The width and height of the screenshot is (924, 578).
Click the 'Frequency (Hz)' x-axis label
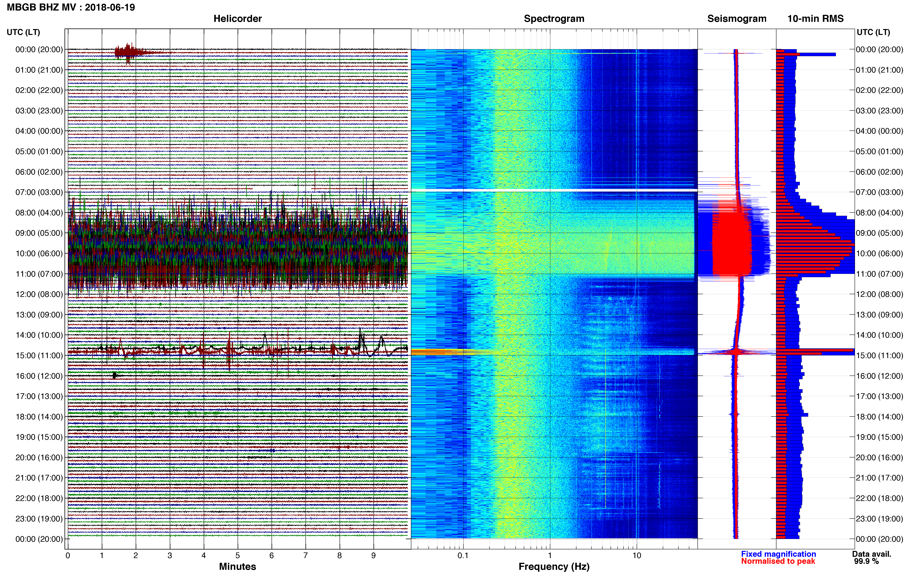(x=554, y=566)
